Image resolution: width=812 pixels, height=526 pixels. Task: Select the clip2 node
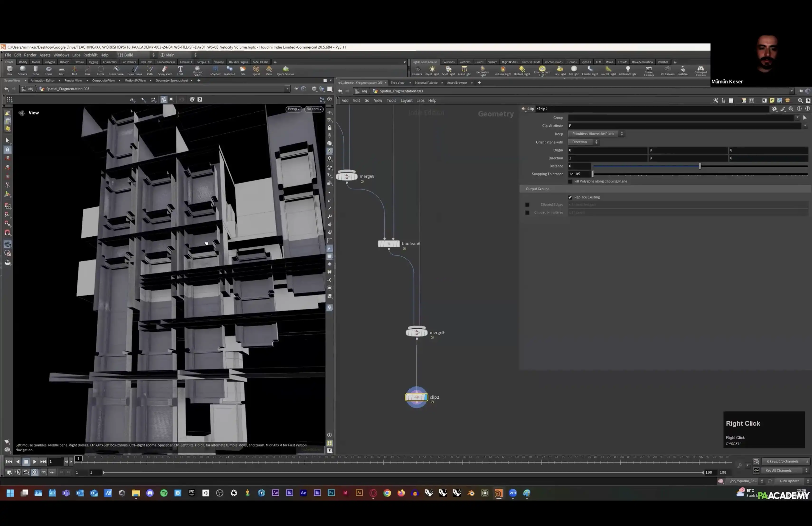pos(416,397)
